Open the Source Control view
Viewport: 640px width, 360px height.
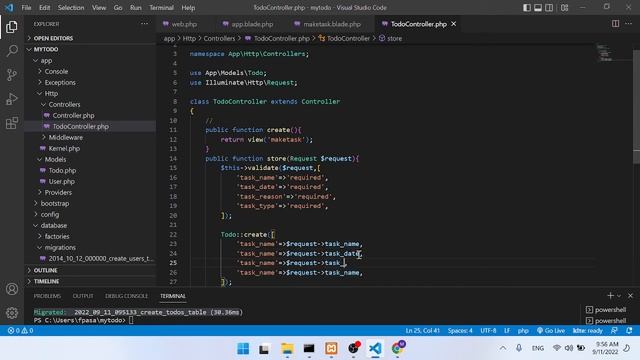click(12, 75)
